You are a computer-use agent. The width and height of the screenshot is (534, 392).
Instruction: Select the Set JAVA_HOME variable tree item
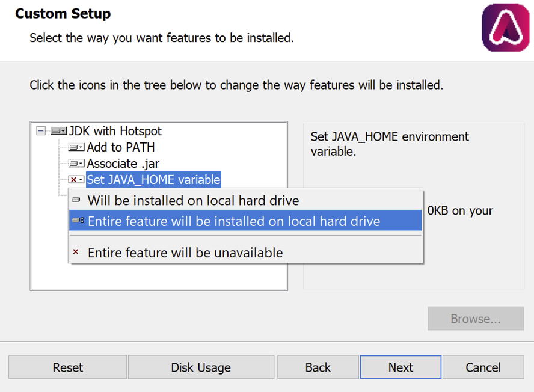(x=153, y=180)
